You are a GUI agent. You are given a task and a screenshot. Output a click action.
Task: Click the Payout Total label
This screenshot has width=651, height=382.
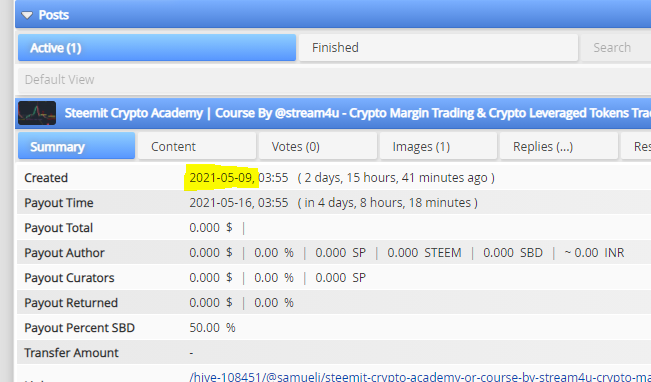59,228
